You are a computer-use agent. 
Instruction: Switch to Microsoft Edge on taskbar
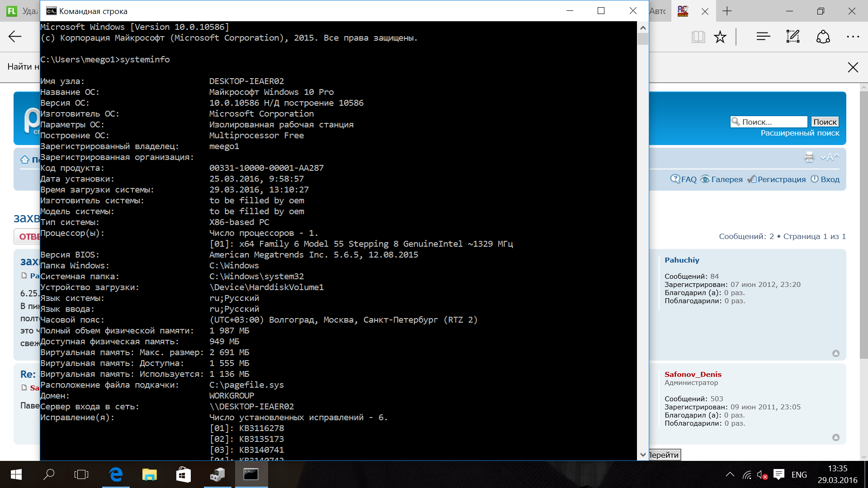tap(116, 474)
